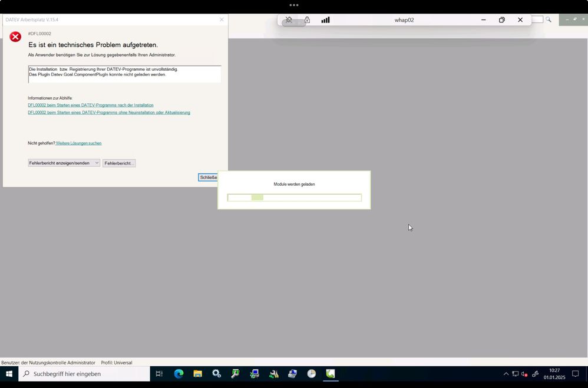
Task: Open the Windows Start menu
Action: (9, 374)
